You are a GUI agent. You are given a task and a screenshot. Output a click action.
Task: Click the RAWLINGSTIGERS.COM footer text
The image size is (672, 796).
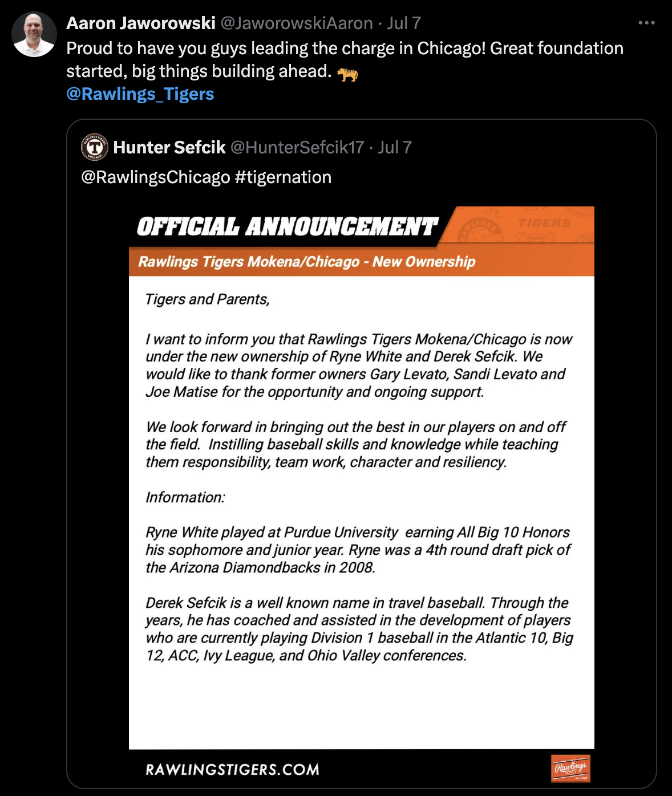click(233, 769)
